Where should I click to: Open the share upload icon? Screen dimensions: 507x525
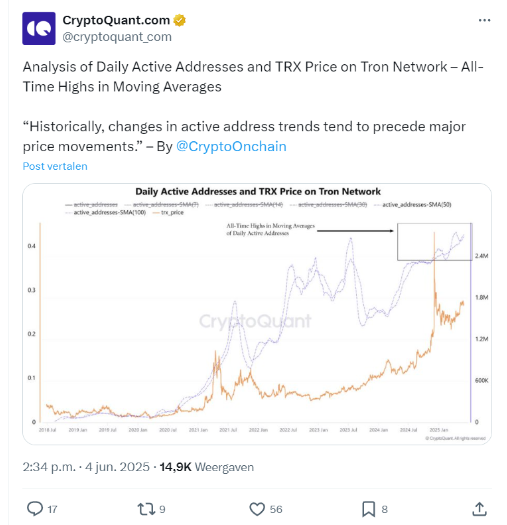pyautogui.click(x=479, y=509)
